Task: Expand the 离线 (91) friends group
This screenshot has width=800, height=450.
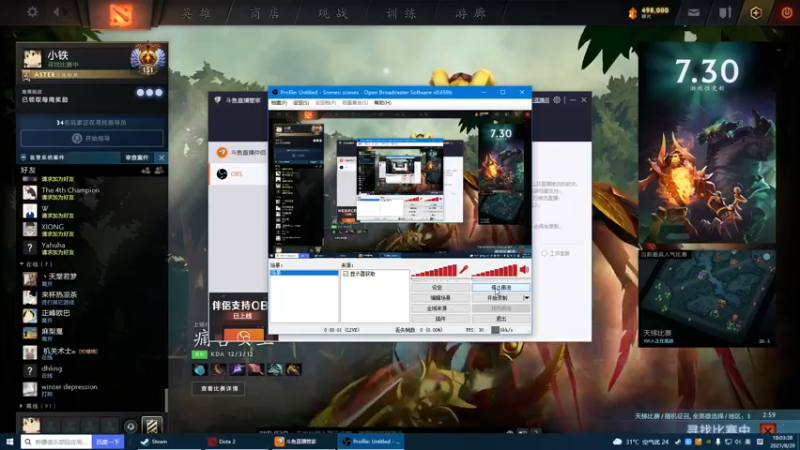Action: [21, 406]
